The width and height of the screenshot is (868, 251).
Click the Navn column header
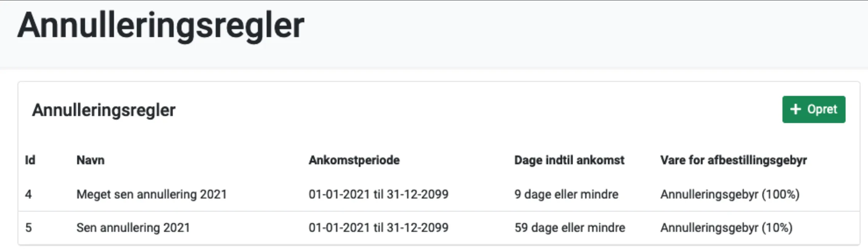pyautogui.click(x=90, y=160)
